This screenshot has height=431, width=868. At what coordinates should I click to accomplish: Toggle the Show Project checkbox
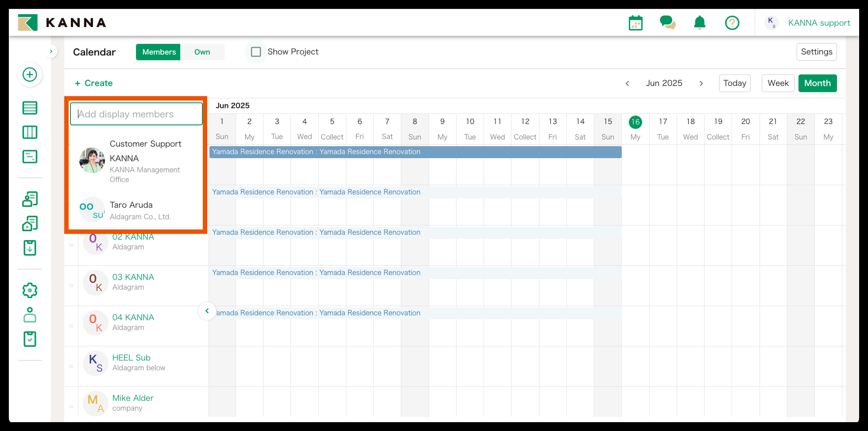tap(256, 52)
